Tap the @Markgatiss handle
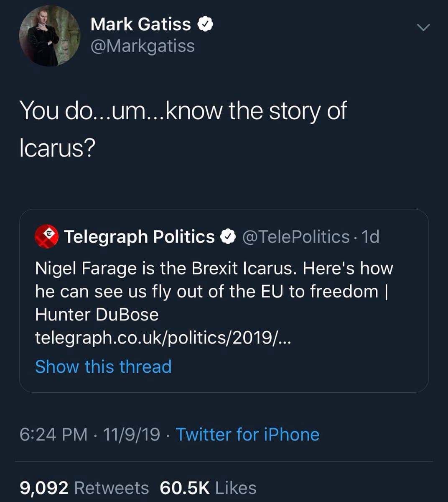 pyautogui.click(x=143, y=46)
